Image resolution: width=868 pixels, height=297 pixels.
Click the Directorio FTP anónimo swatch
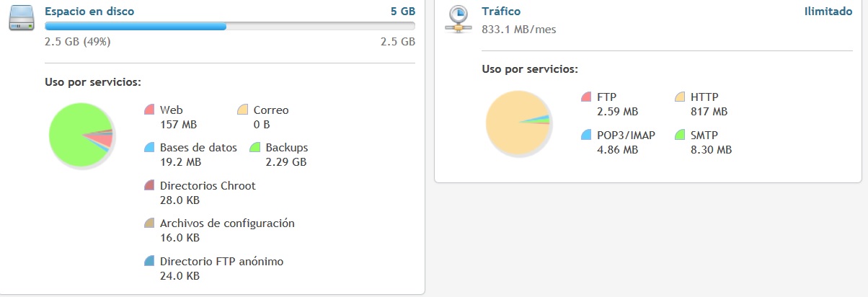150,261
